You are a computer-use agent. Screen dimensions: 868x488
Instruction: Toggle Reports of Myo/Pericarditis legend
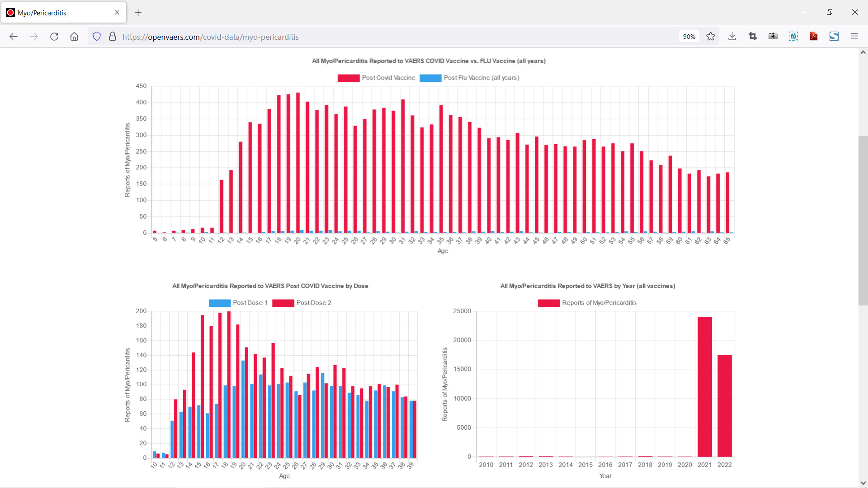pos(587,303)
